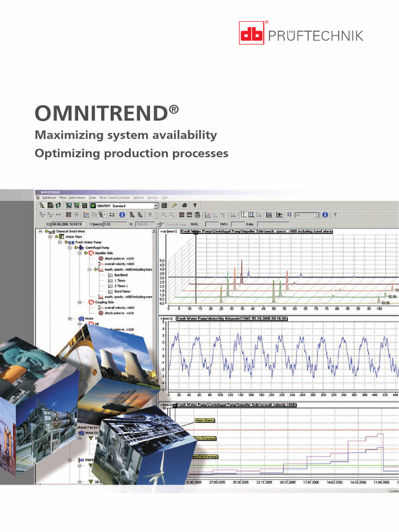Collapse the Coupling Side node
The height and width of the screenshot is (532, 399).
(79, 302)
